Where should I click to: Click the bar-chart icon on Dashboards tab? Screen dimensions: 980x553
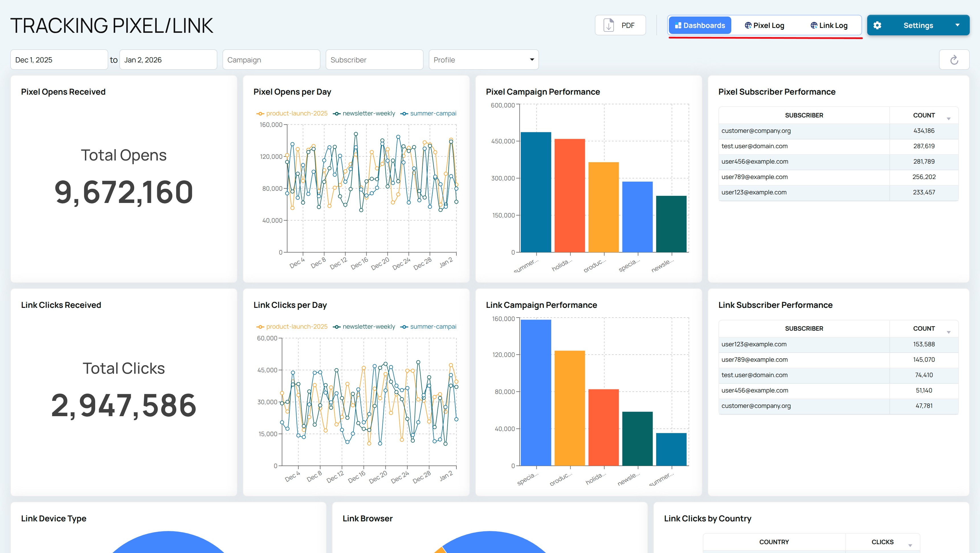(x=678, y=25)
